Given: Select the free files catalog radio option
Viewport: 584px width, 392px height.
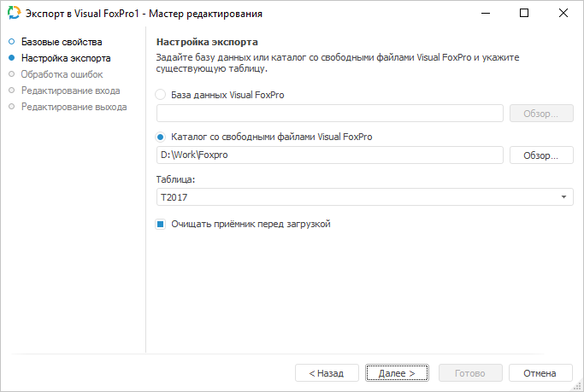Looking at the screenshot, I should [x=161, y=137].
